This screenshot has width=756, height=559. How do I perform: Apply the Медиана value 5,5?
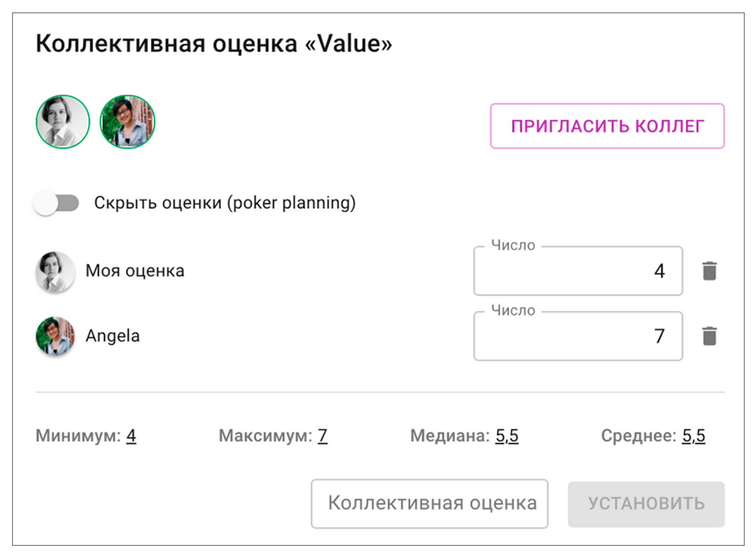point(507,436)
